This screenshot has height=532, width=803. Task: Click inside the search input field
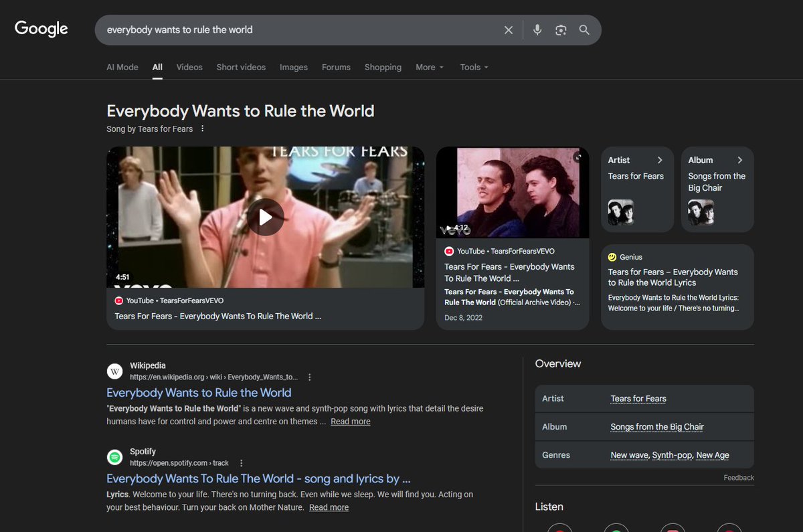pyautogui.click(x=301, y=30)
